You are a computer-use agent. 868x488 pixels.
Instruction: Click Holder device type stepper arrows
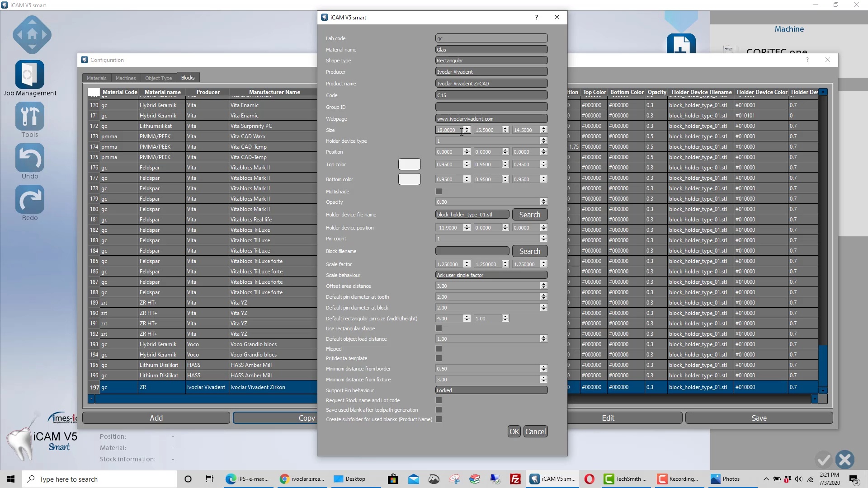pos(544,141)
